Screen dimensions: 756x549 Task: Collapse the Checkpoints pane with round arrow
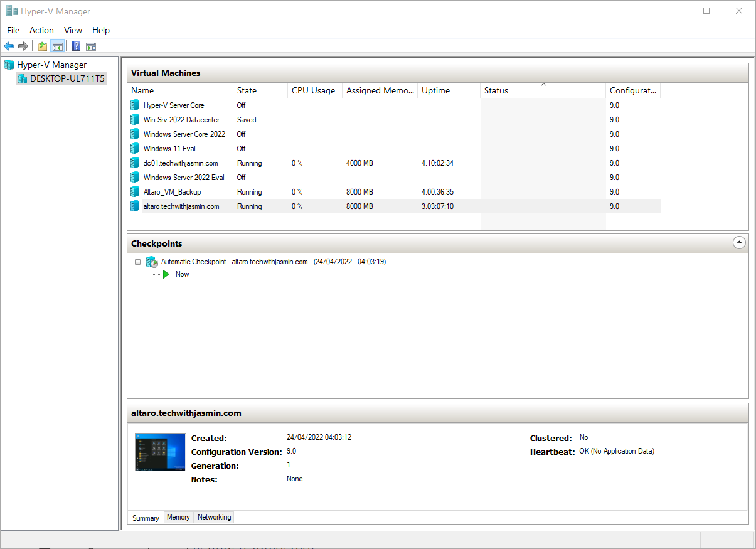[739, 243]
